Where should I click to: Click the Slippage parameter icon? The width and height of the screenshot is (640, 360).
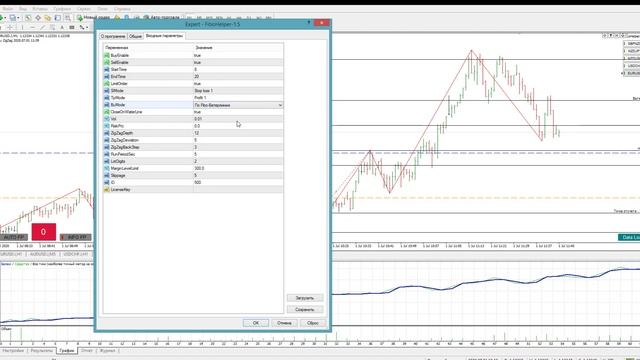107,176
